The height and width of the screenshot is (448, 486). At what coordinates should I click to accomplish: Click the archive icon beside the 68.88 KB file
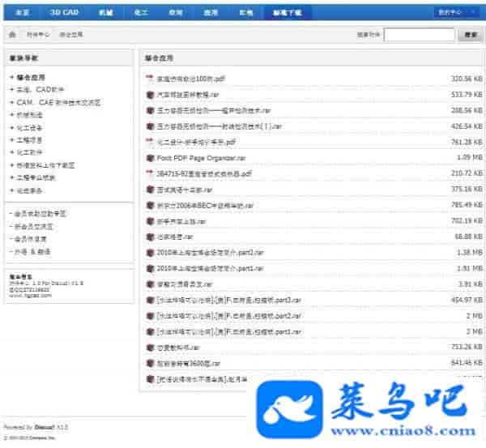[x=150, y=237]
